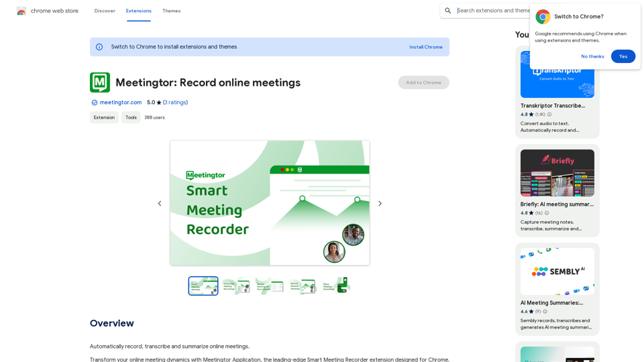Open the Briefly extension card image
This screenshot has width=644, height=362.
pos(557,173)
